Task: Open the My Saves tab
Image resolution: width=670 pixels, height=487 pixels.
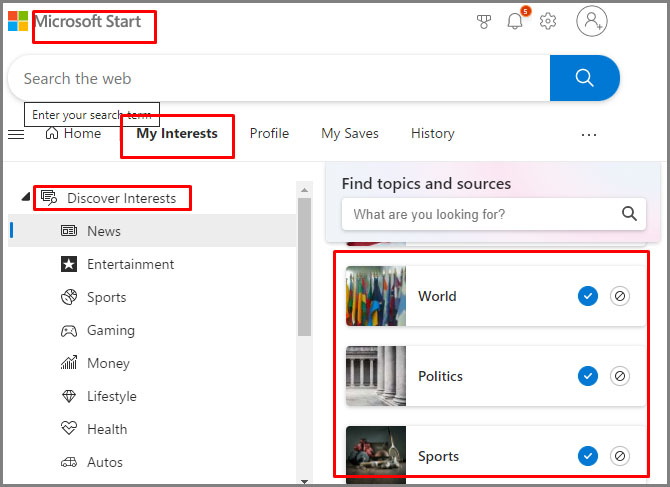Action: pyautogui.click(x=350, y=134)
